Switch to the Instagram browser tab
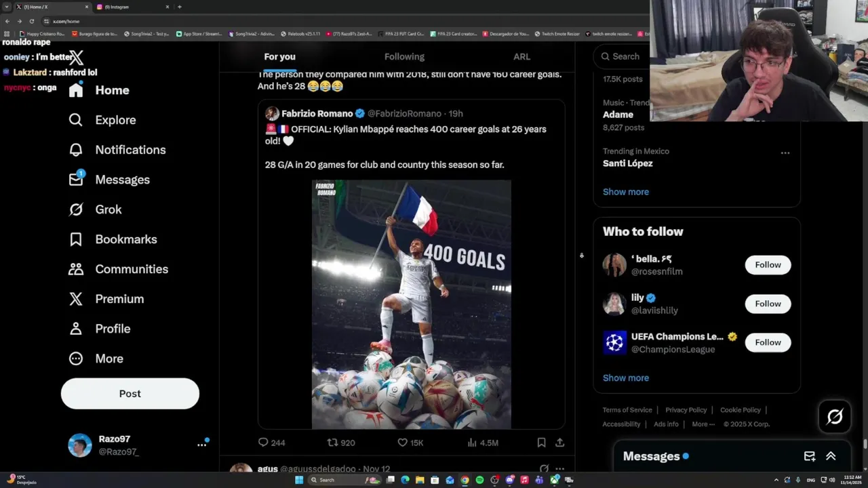The width and height of the screenshot is (868, 488). [133, 7]
